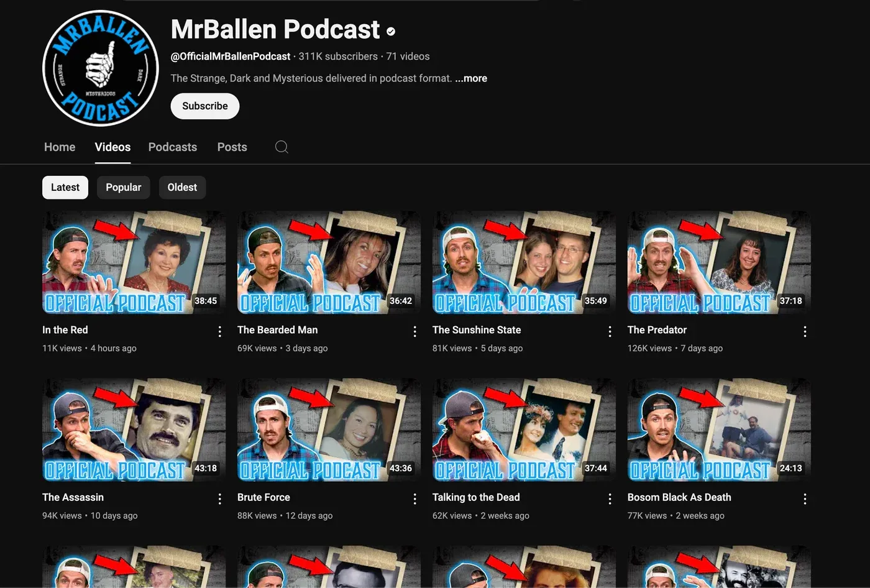Viewport: 870px width, 588px height.
Task: Click the 36:42 duration badge
Action: [x=401, y=301]
